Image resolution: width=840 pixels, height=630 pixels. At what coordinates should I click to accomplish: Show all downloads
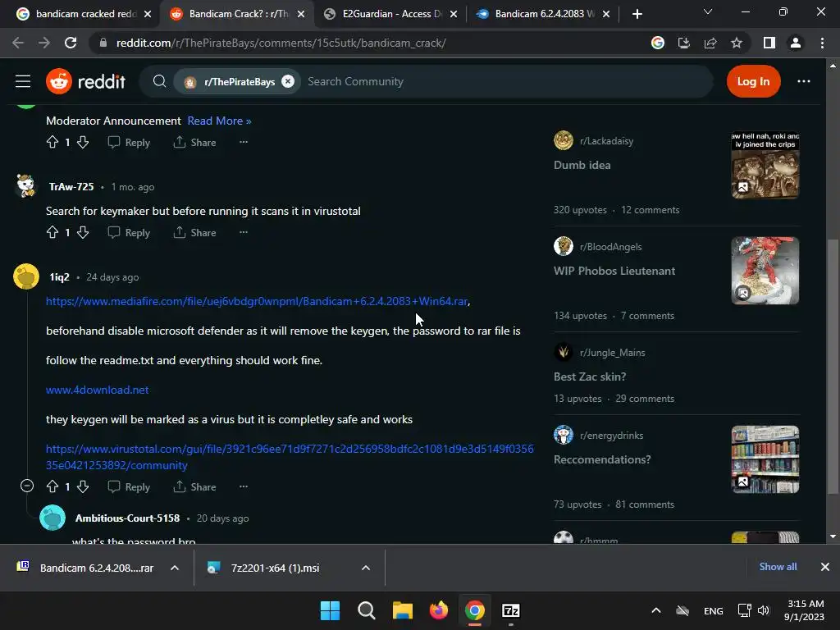pyautogui.click(x=778, y=566)
